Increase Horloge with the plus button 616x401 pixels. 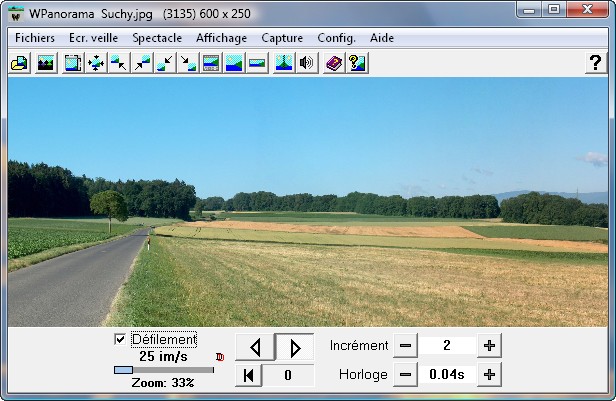pyautogui.click(x=489, y=375)
